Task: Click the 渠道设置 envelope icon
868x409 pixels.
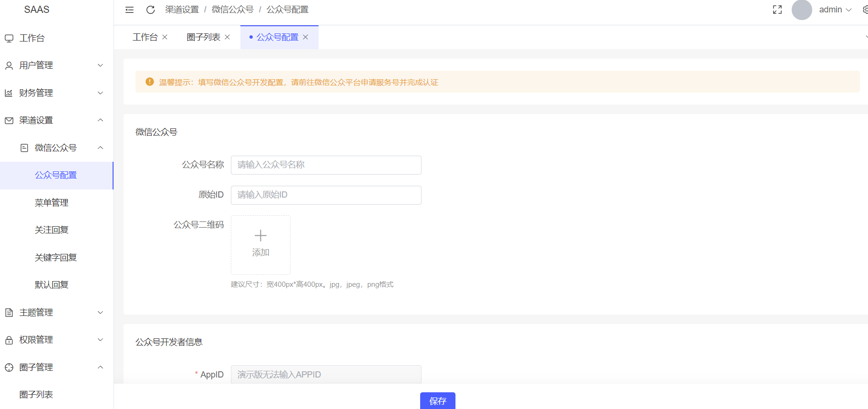Action: pyautogui.click(x=9, y=120)
